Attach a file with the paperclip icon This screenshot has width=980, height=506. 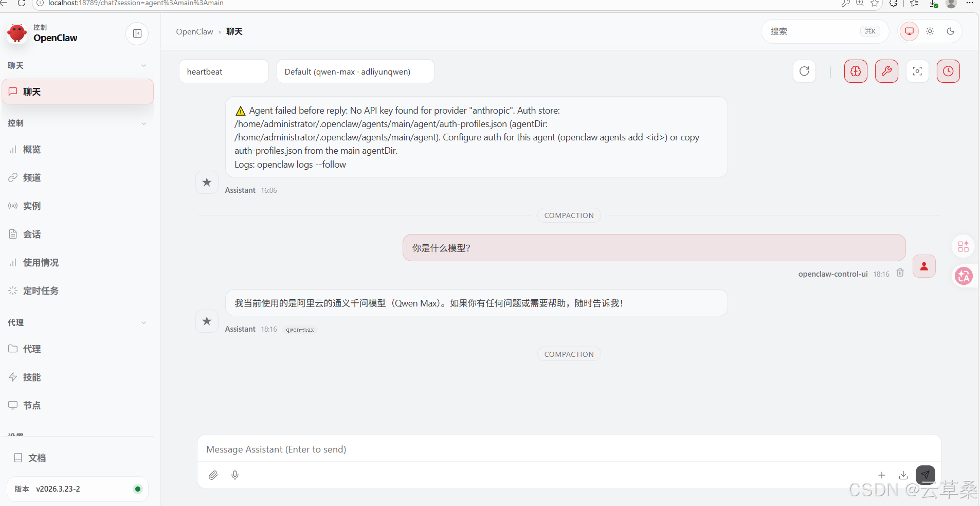213,475
